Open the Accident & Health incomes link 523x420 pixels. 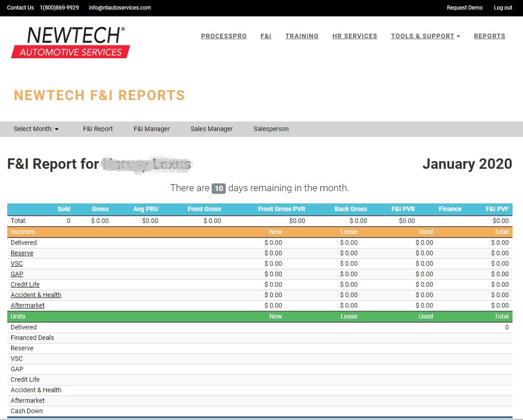point(36,295)
